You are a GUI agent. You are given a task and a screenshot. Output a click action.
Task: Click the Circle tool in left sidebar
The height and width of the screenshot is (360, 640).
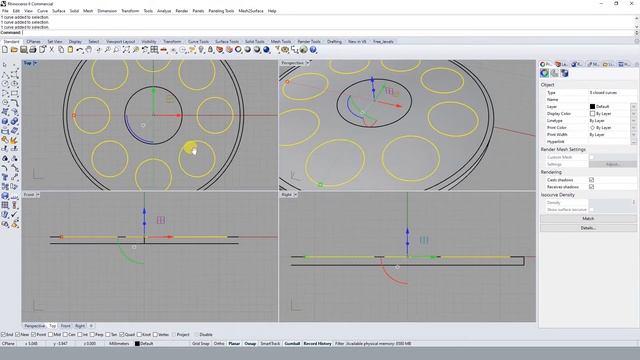click(x=5, y=84)
